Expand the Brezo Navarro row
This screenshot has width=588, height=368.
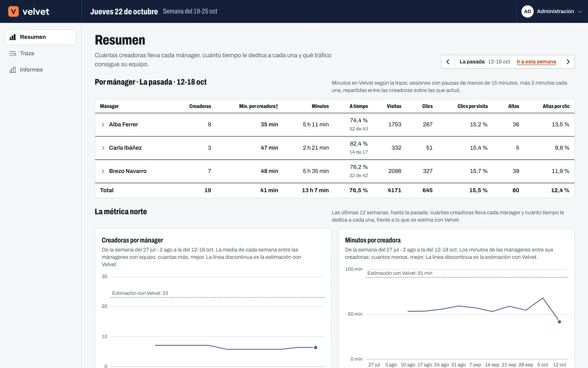click(x=103, y=171)
